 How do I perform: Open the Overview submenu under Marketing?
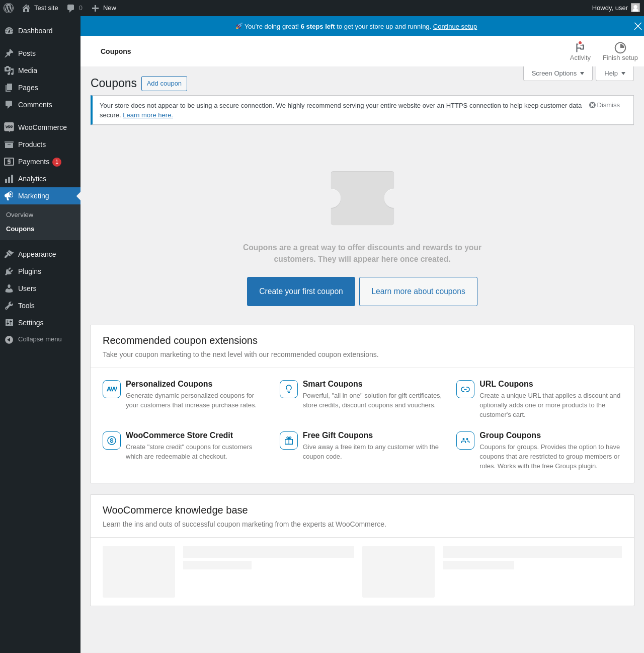click(20, 215)
